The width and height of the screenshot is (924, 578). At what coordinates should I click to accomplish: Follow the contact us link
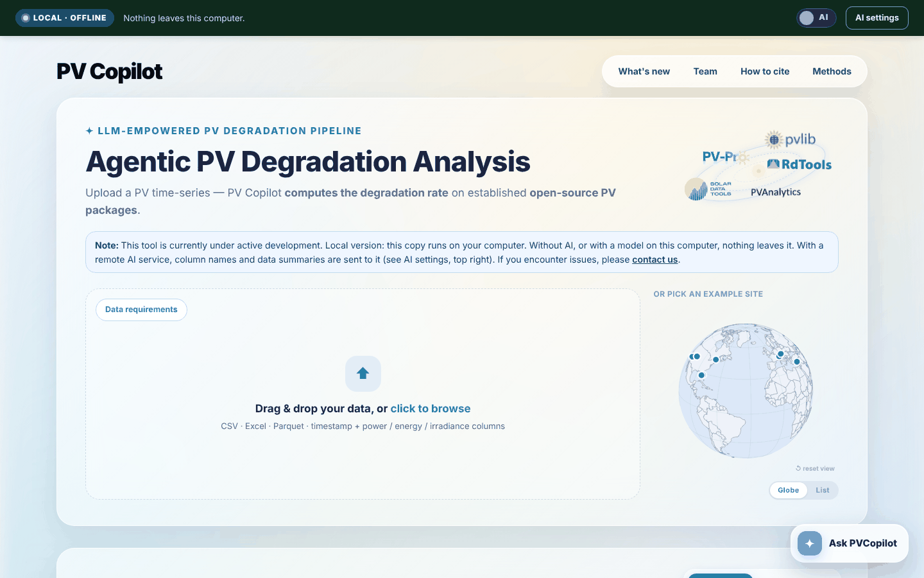tap(654, 259)
